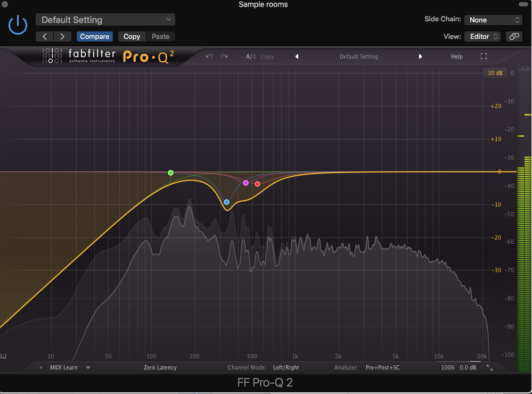Go to previous preset with left arrow
Screen dimensions: 532x394
(x=44, y=36)
